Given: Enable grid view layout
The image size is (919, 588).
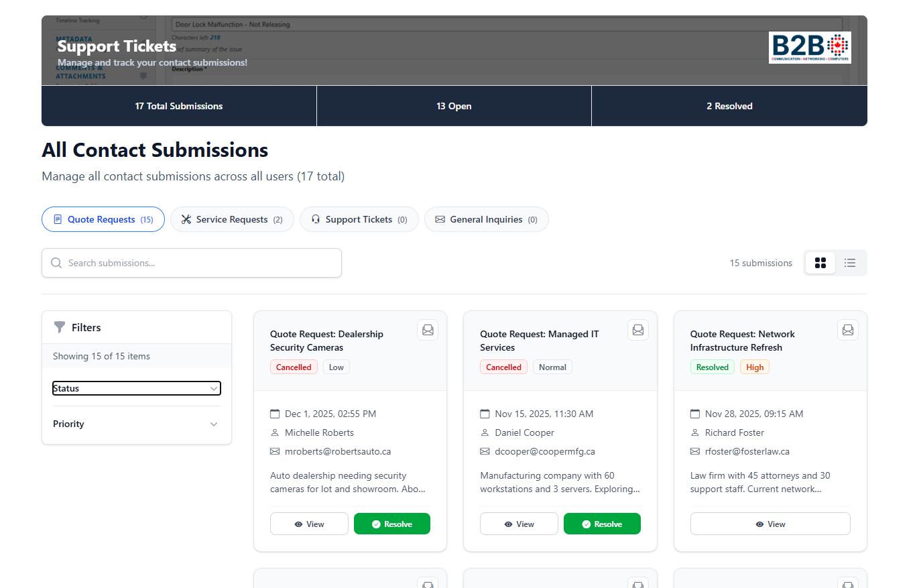Looking at the screenshot, I should [820, 263].
